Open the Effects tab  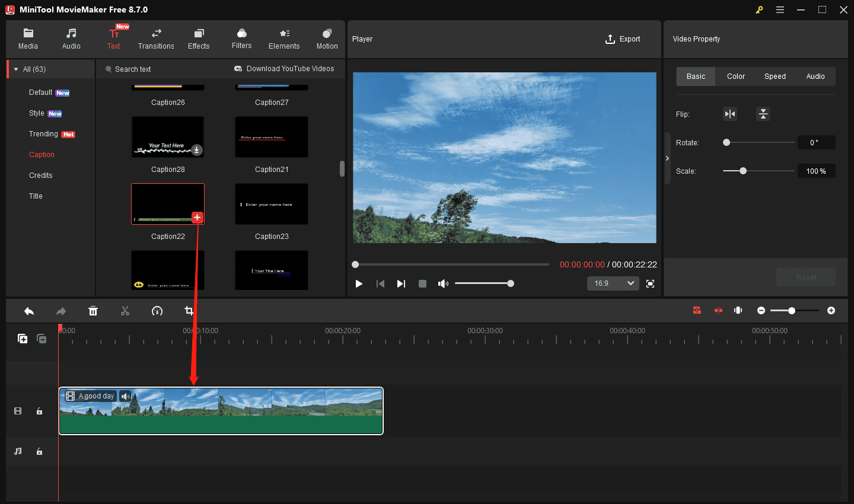(x=199, y=39)
